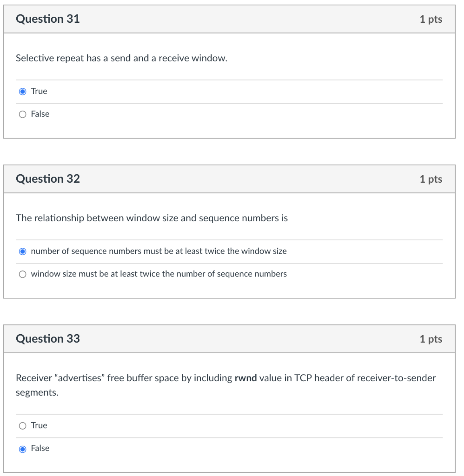The image size is (464, 476).
Task: Choose radio for 'window size must be at least twice'
Action: click(x=22, y=274)
